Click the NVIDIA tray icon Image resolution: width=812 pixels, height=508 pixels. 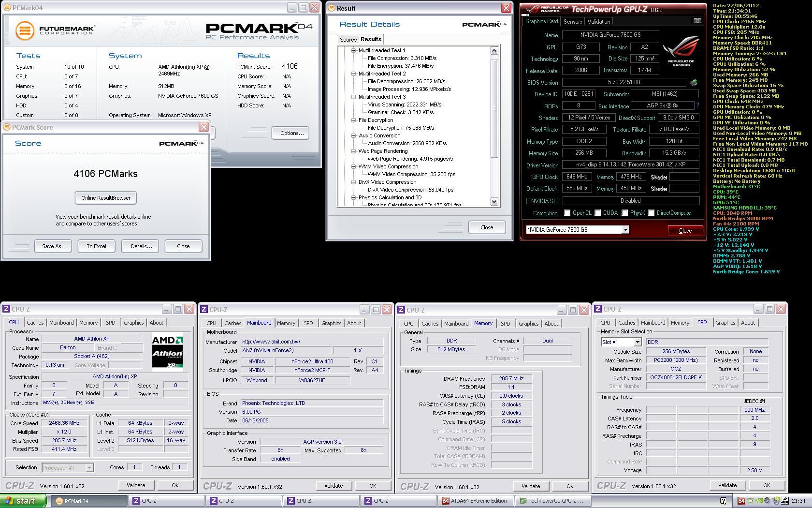tap(759, 501)
